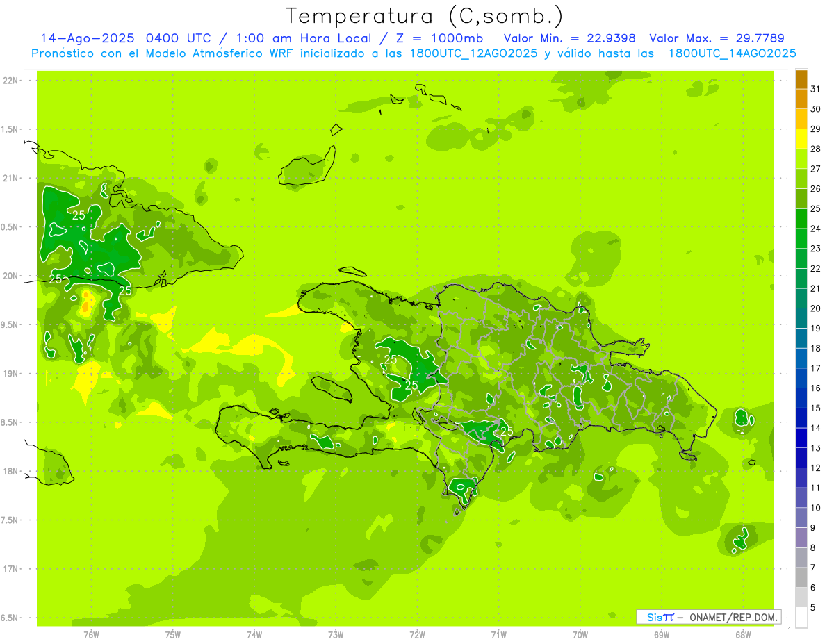Click colorbar label '10'
This screenshot has height=644, width=834.
(x=816, y=508)
